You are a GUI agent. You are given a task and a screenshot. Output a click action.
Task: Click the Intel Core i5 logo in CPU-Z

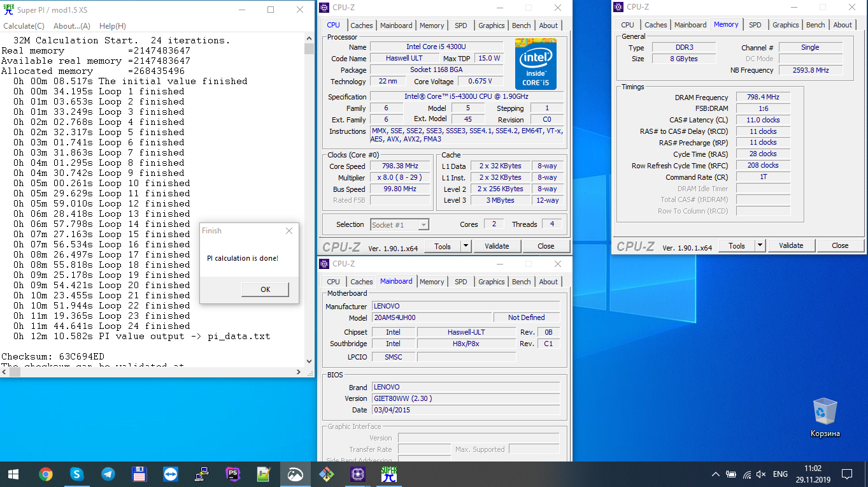(x=536, y=64)
